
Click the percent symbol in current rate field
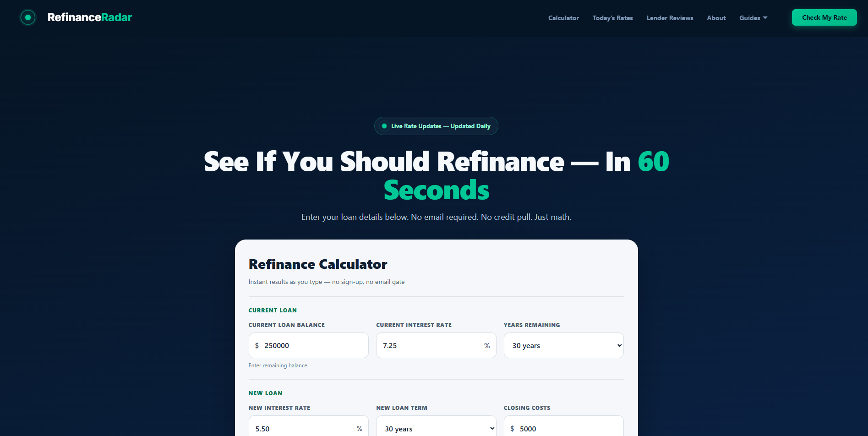[x=487, y=346]
